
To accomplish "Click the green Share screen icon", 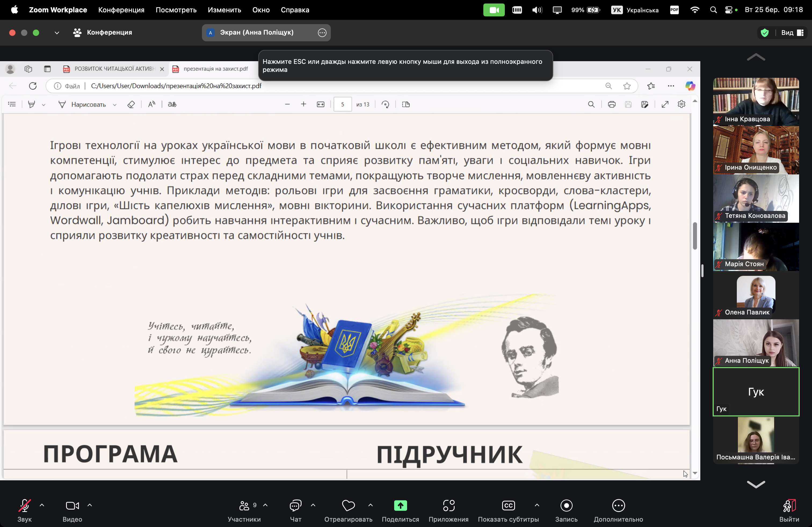I will click(x=400, y=506).
